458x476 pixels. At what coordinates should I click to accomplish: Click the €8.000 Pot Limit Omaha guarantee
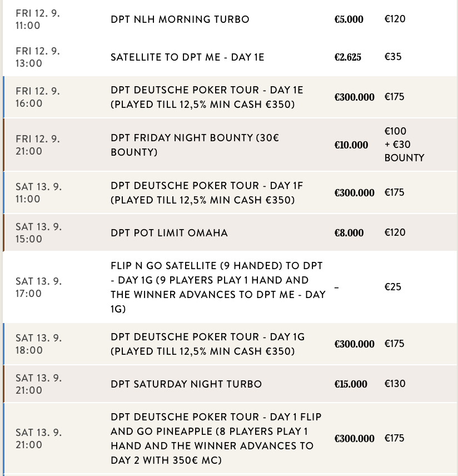click(349, 233)
